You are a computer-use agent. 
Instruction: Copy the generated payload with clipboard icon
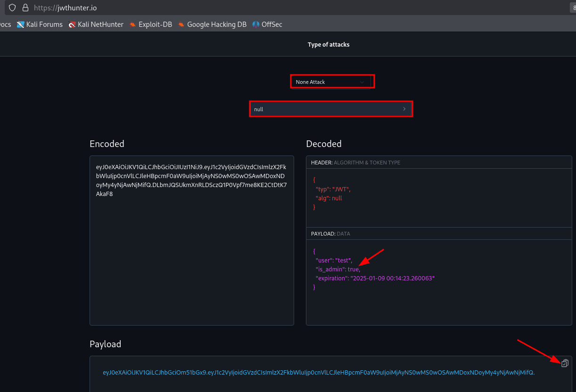coord(565,363)
